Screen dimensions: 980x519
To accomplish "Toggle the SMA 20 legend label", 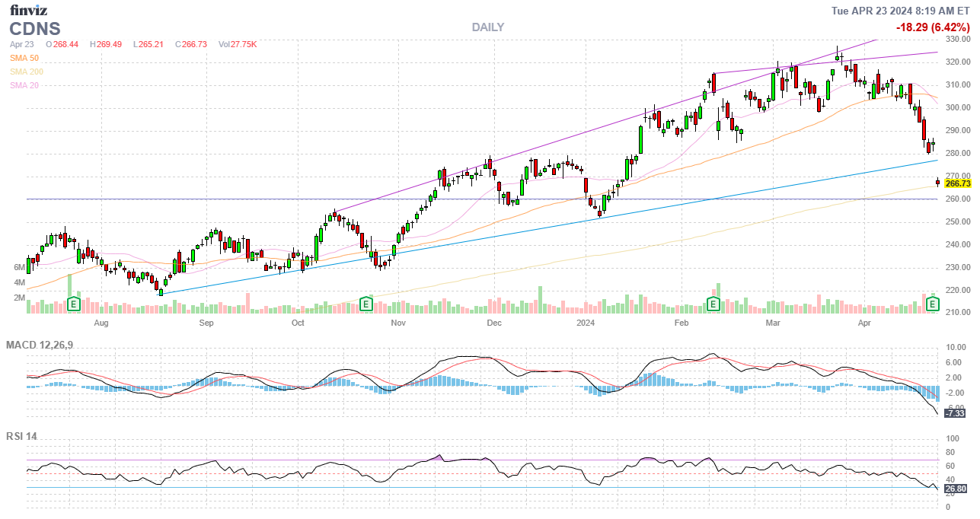I will (x=24, y=85).
